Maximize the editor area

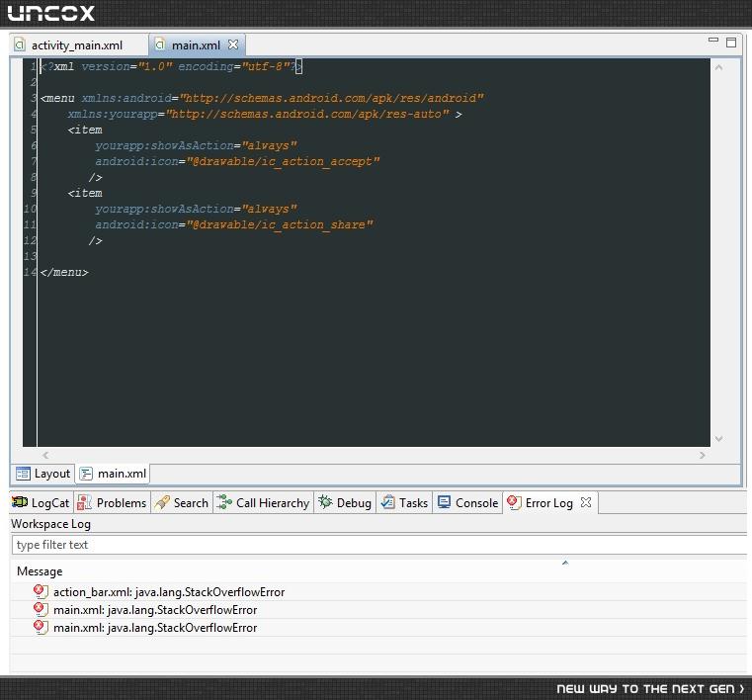pyautogui.click(x=731, y=43)
